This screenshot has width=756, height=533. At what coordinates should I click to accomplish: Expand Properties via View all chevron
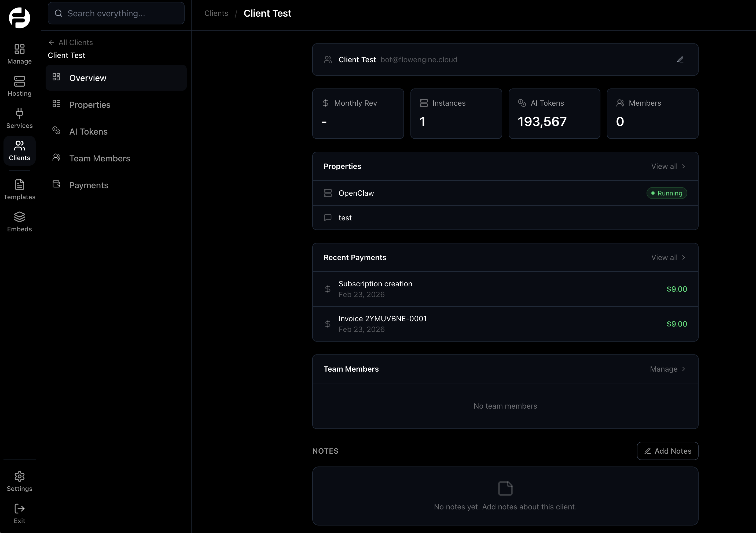tap(684, 166)
